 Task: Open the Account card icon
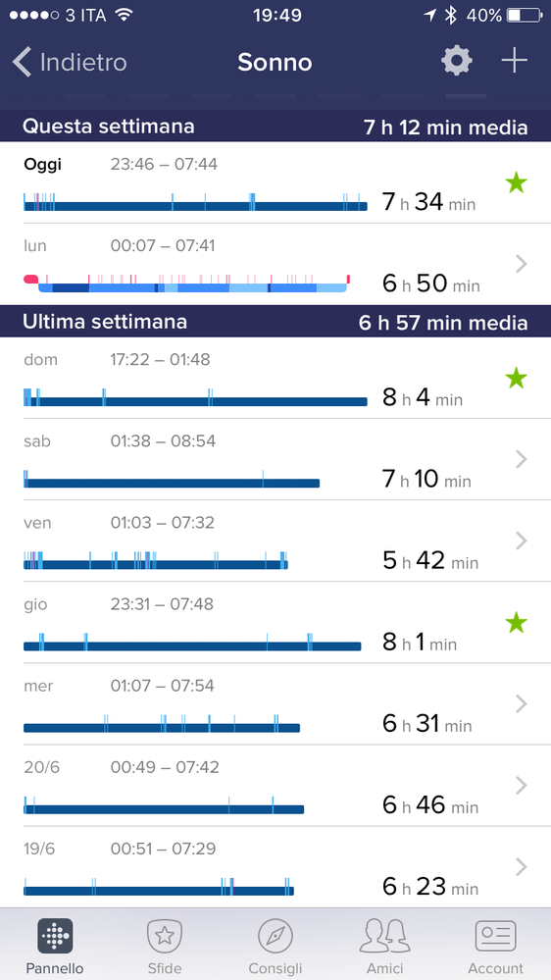click(x=495, y=936)
